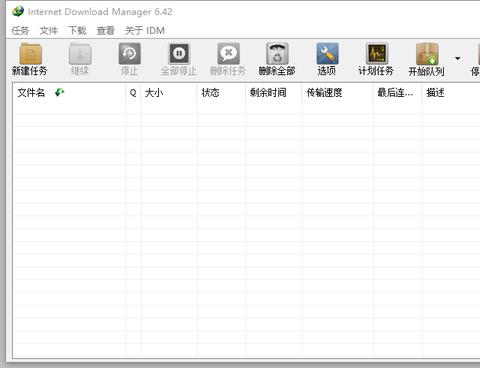Click the IDM globe icon in title bar
The image size is (480, 368).
pyautogui.click(x=18, y=11)
